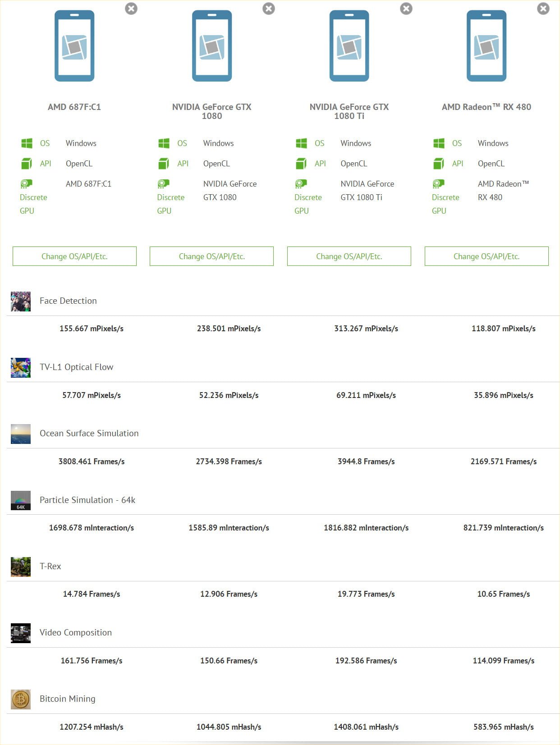Viewport: 560px width, 745px height.
Task: Click the 150.66 Frames/s Video Composition score
Action: (229, 661)
